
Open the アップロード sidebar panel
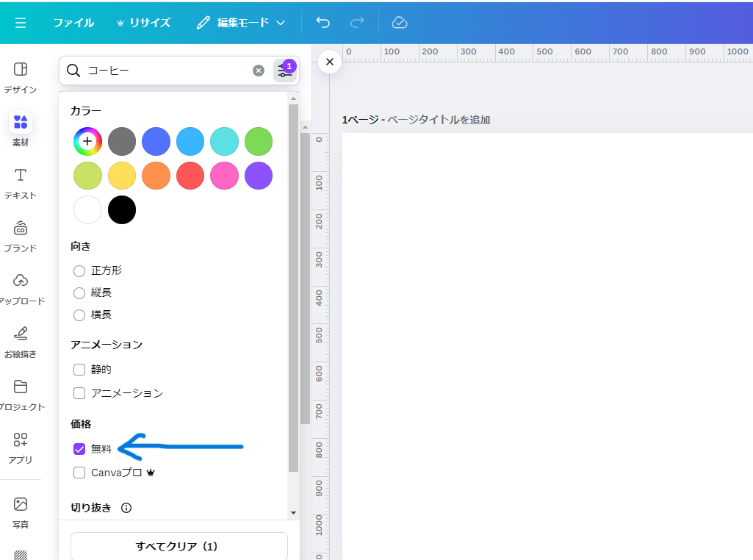20,289
